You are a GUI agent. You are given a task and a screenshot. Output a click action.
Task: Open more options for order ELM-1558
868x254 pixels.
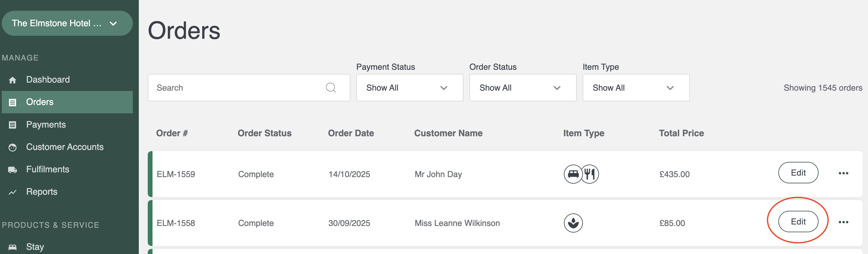coord(843,222)
